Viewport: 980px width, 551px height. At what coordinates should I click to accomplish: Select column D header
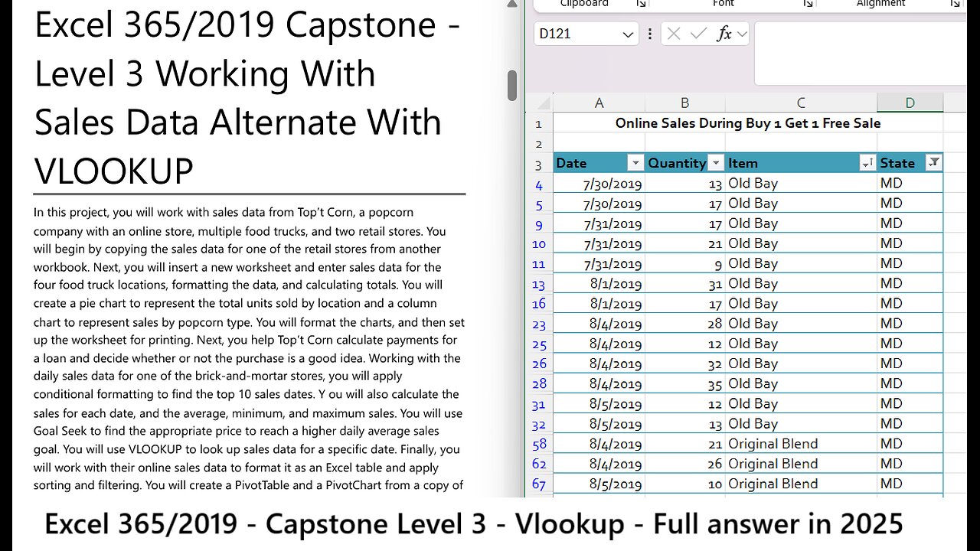pos(910,103)
